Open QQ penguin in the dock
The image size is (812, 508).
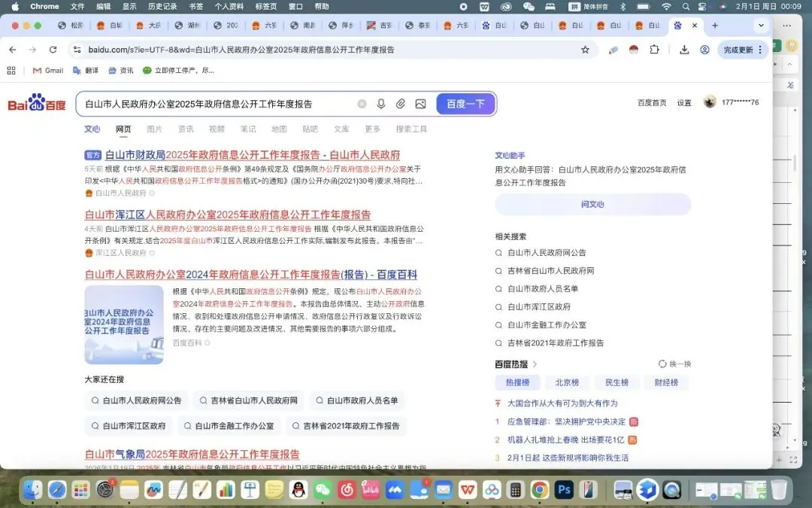point(298,489)
